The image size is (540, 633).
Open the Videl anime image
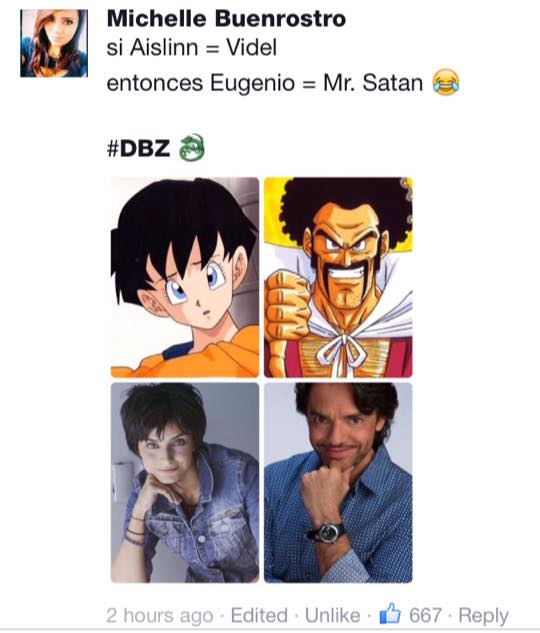[x=185, y=277]
